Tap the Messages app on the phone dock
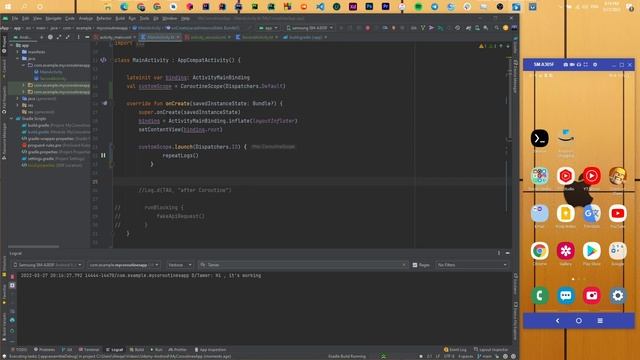The width and height of the screenshot is (640, 360). 566,296
